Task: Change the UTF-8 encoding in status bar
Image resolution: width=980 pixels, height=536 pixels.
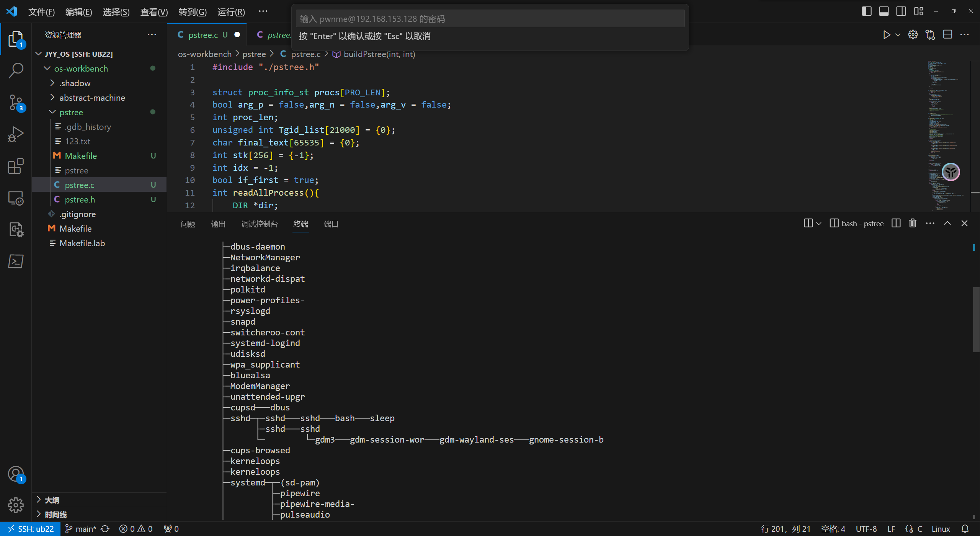Action: (x=866, y=529)
